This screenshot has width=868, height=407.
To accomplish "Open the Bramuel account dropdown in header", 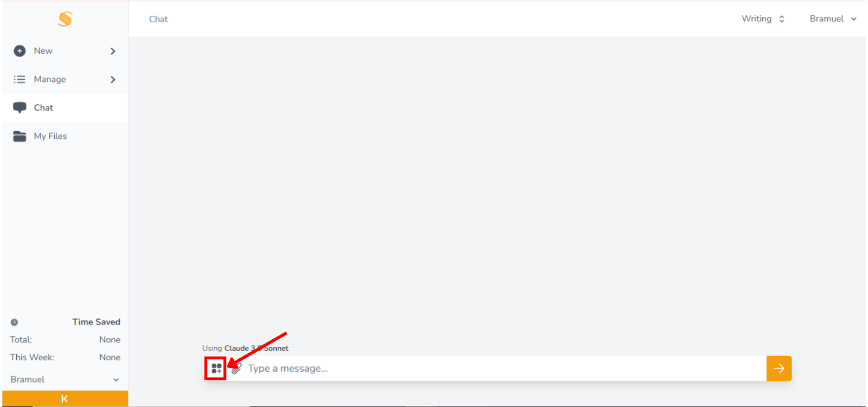I will (x=833, y=19).
